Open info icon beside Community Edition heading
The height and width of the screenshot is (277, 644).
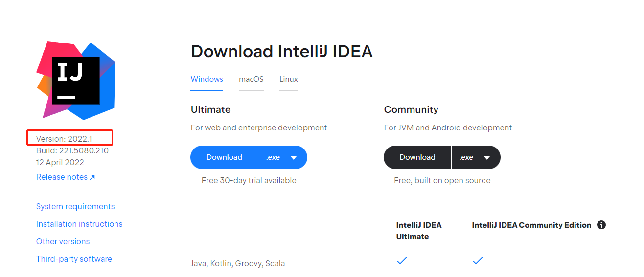[x=601, y=225]
